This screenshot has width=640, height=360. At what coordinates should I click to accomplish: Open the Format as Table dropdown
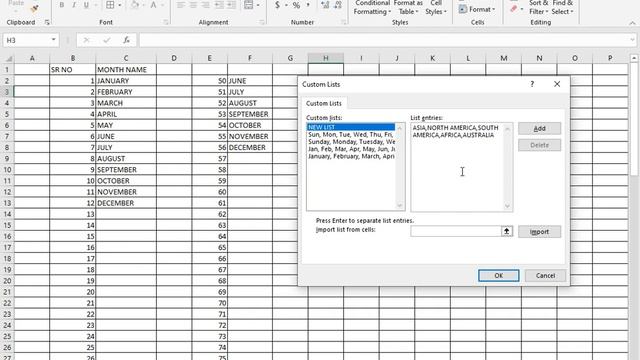click(x=408, y=7)
